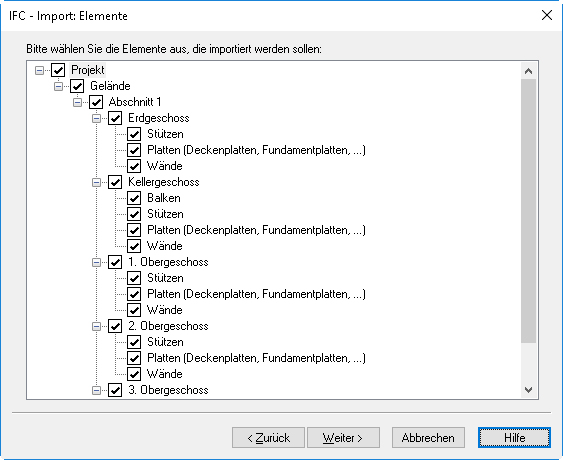Uncheck the Gelände checkbox
This screenshot has width=563, height=460.
coord(77,86)
